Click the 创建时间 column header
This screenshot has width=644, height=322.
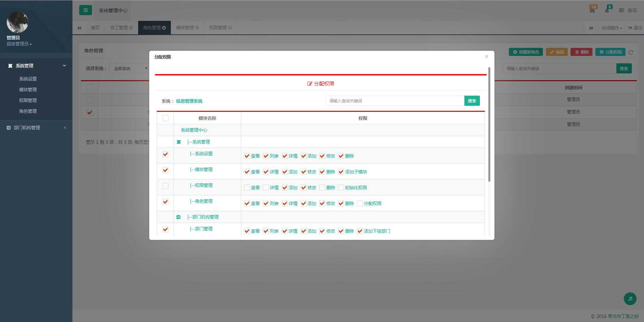573,88
